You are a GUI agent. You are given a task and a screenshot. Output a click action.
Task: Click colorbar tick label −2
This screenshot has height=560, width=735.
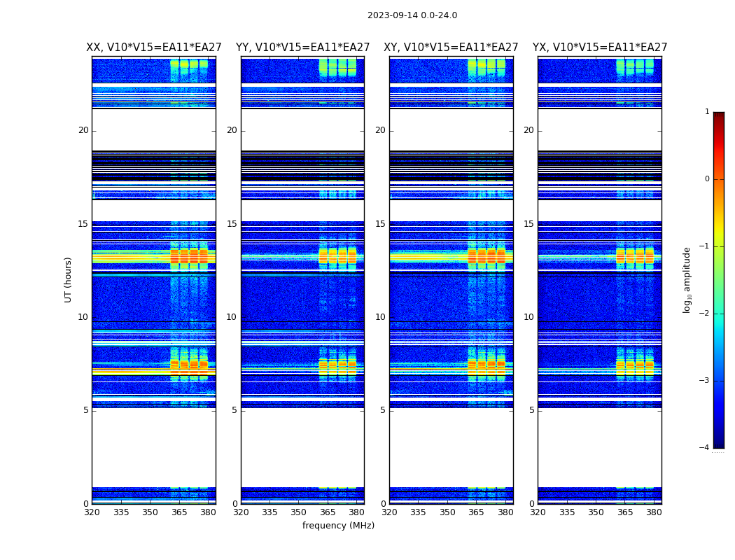tap(706, 314)
